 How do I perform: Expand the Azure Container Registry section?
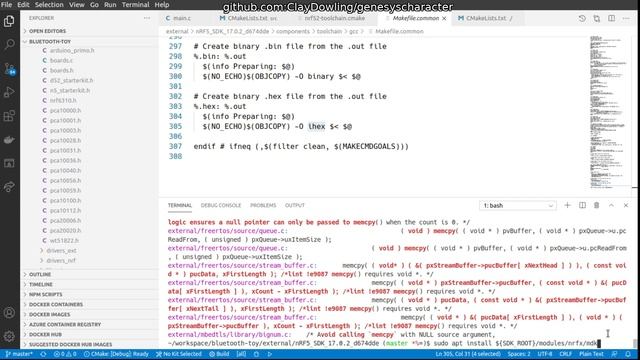pos(89,324)
